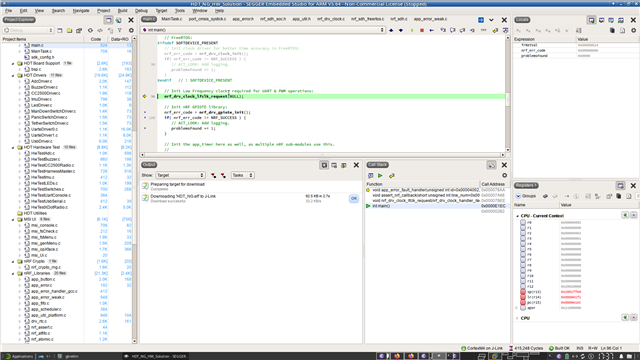The width and height of the screenshot is (640, 360).
Task: Select int main() frame in Call Stack
Action: (436, 206)
